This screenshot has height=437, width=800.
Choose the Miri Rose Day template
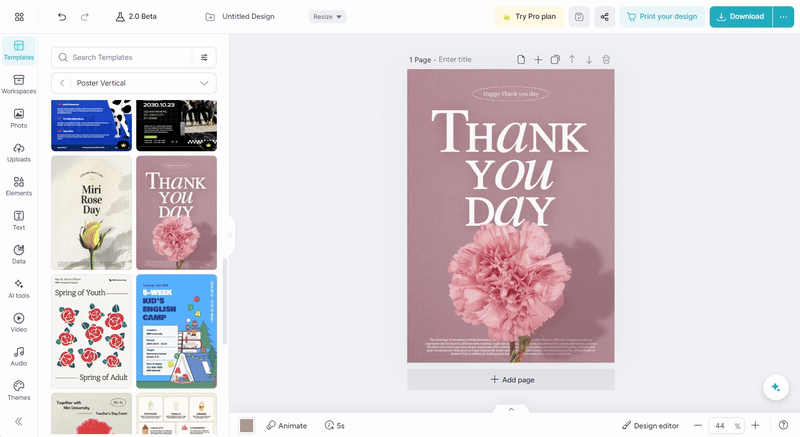point(91,213)
